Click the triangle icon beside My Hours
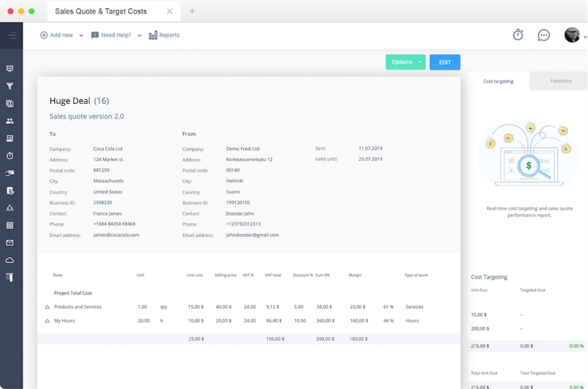 pyautogui.click(x=47, y=321)
